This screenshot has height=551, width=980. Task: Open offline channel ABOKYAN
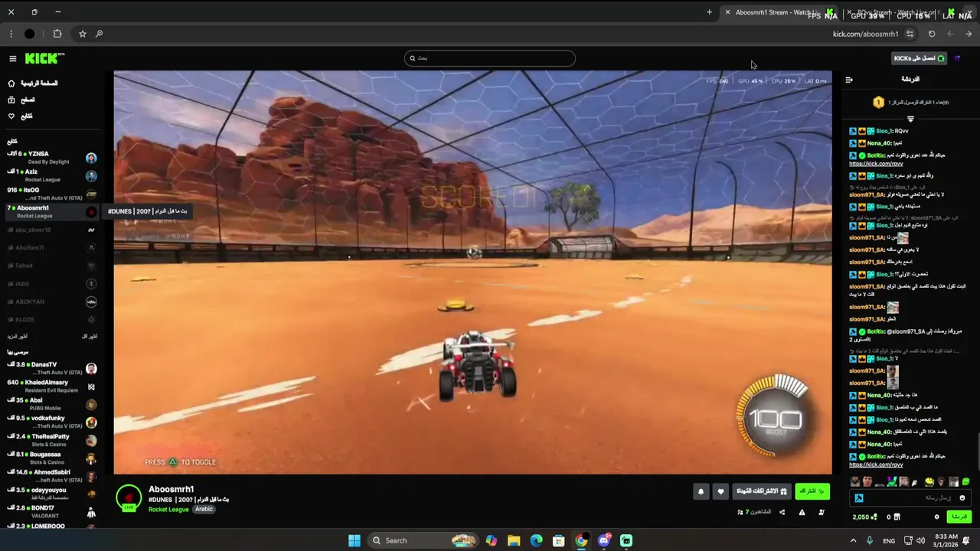tap(51, 302)
